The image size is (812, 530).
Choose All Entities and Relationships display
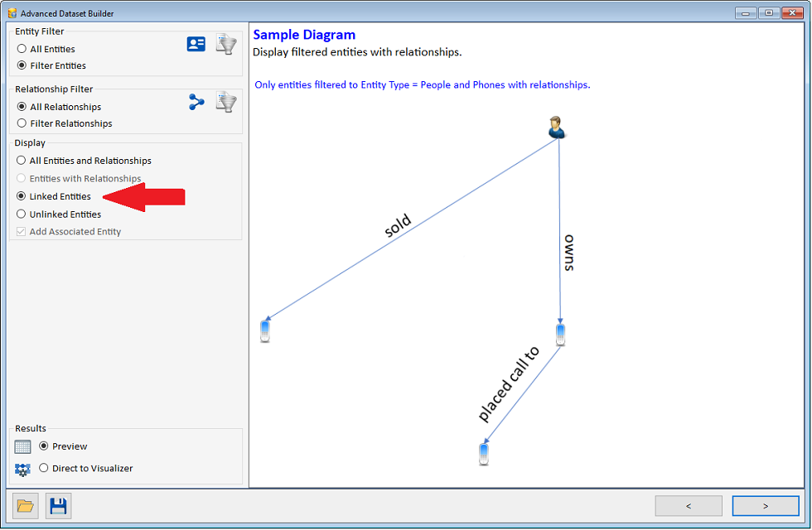[x=22, y=161]
